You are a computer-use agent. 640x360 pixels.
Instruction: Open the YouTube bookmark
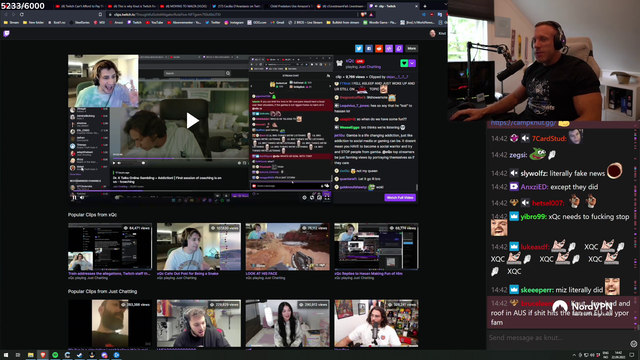(154, 22)
